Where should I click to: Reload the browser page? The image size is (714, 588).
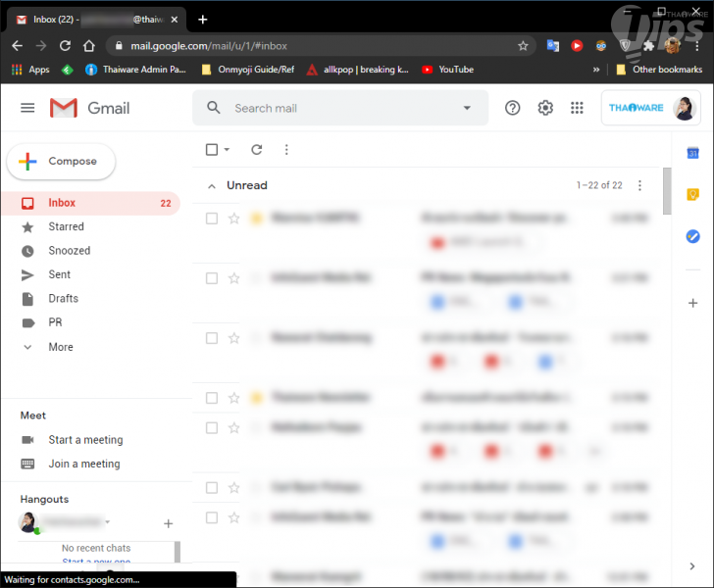pos(65,45)
